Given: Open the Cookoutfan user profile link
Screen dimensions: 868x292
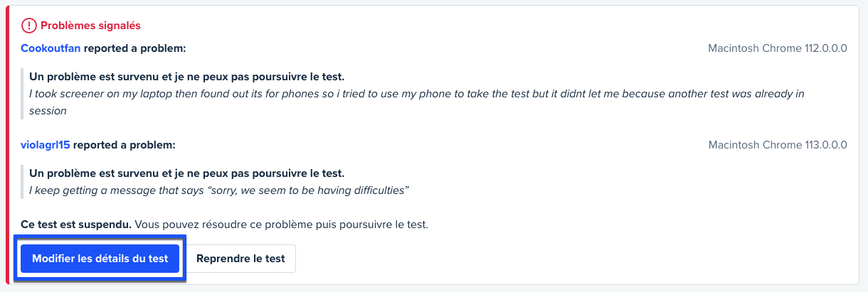Looking at the screenshot, I should click(51, 48).
